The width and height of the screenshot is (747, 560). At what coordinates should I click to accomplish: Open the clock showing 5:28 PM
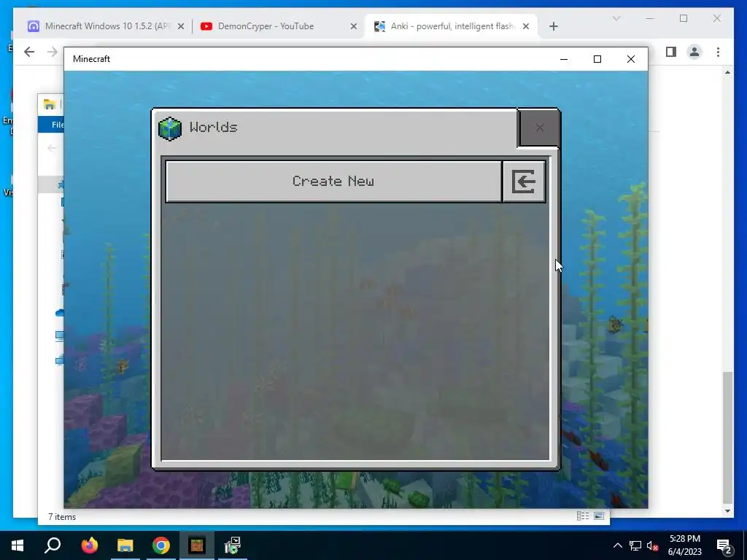684,545
